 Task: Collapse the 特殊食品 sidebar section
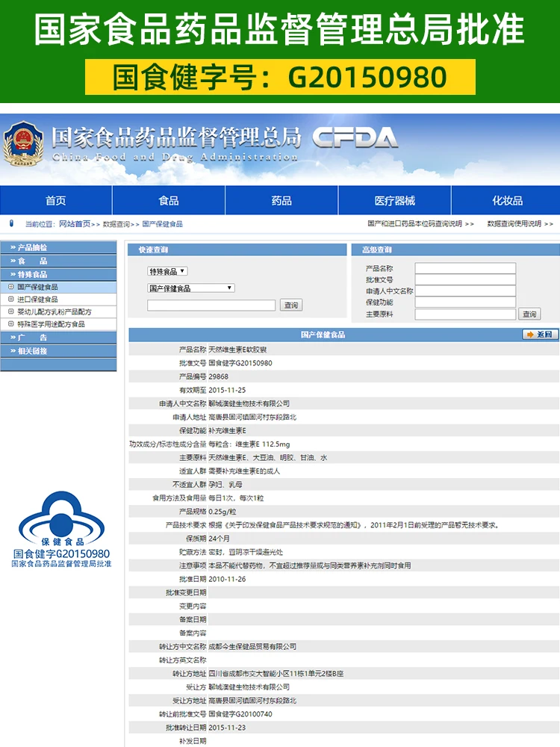pos(58,274)
